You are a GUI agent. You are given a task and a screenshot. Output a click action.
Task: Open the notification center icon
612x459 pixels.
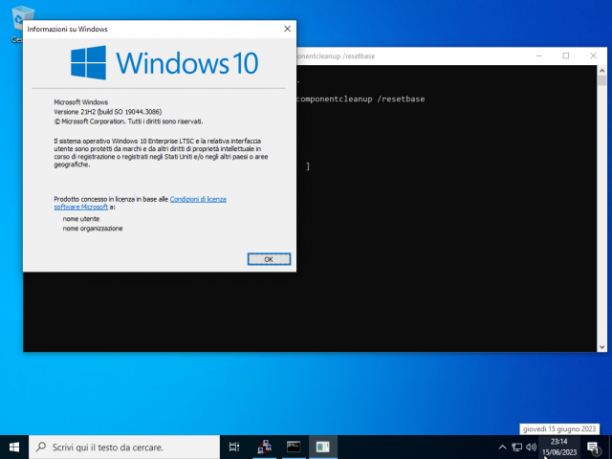[594, 448]
